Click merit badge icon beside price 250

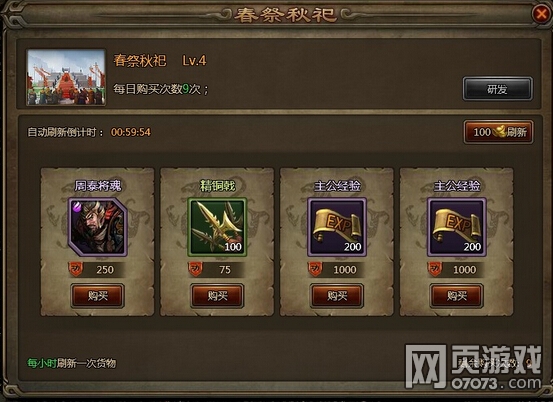coord(75,269)
